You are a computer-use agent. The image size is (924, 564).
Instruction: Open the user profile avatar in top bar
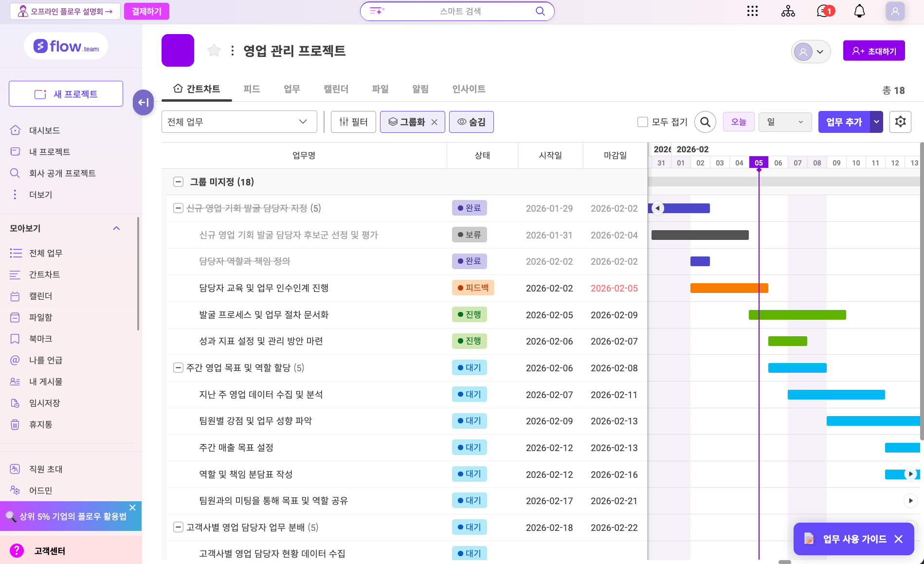[895, 11]
